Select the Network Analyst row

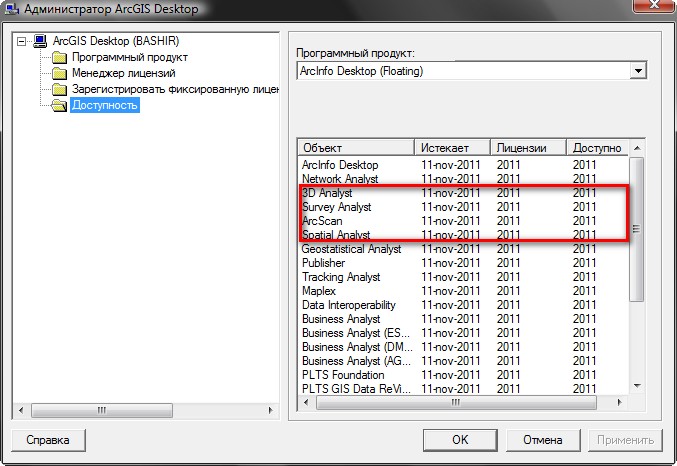pos(464,179)
